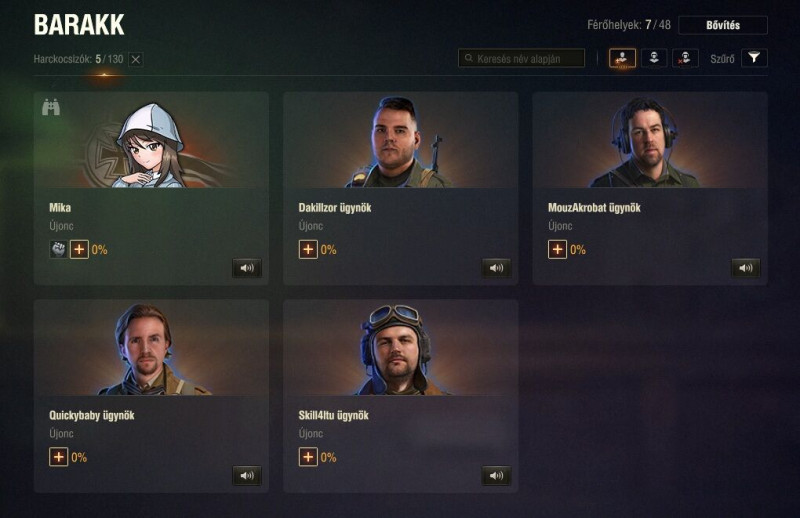This screenshot has height=518, width=800.
Task: Toggle the crew members in barracks filter
Action: pos(654,58)
